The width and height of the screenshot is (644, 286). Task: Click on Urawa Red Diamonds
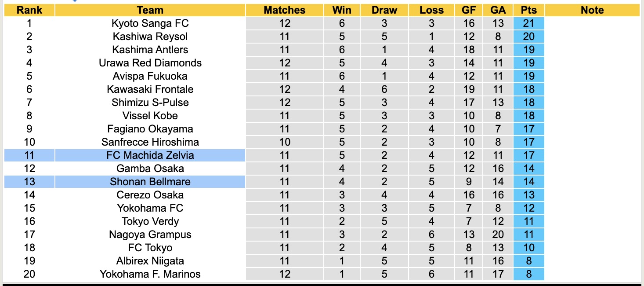150,63
